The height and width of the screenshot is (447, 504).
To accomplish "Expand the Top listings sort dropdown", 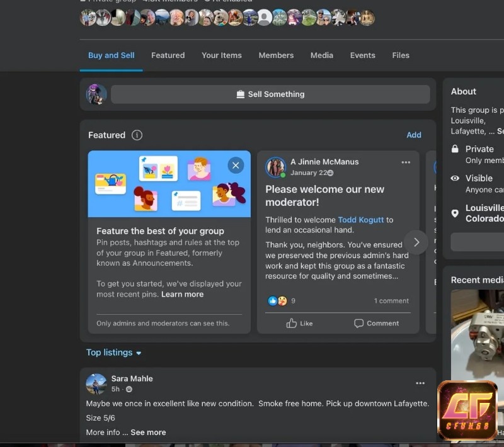I will [113, 353].
